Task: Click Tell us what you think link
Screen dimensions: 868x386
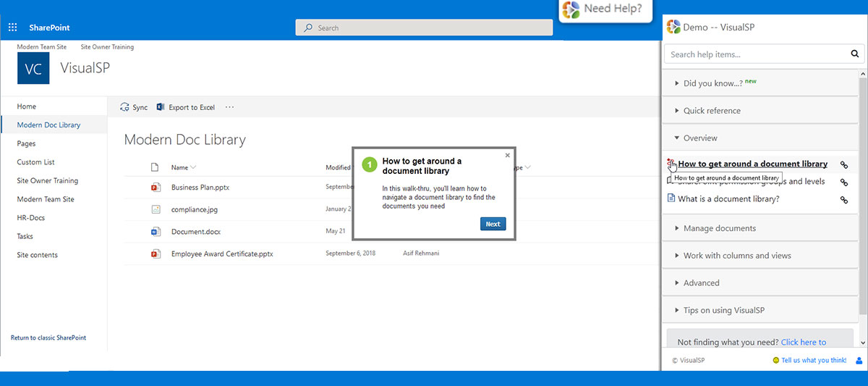Action: pos(814,361)
